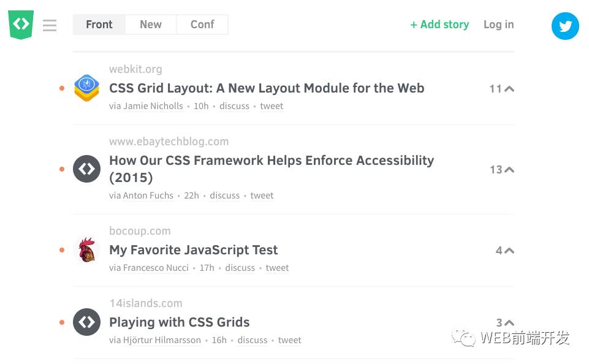Click the Log in link
589x364 pixels.
(x=499, y=25)
